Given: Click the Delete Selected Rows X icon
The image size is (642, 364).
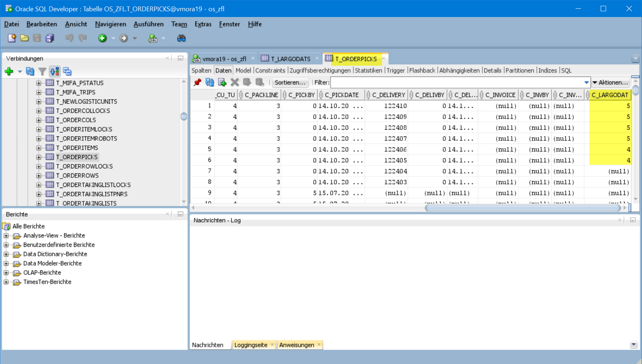Looking at the screenshot, I should (x=235, y=82).
